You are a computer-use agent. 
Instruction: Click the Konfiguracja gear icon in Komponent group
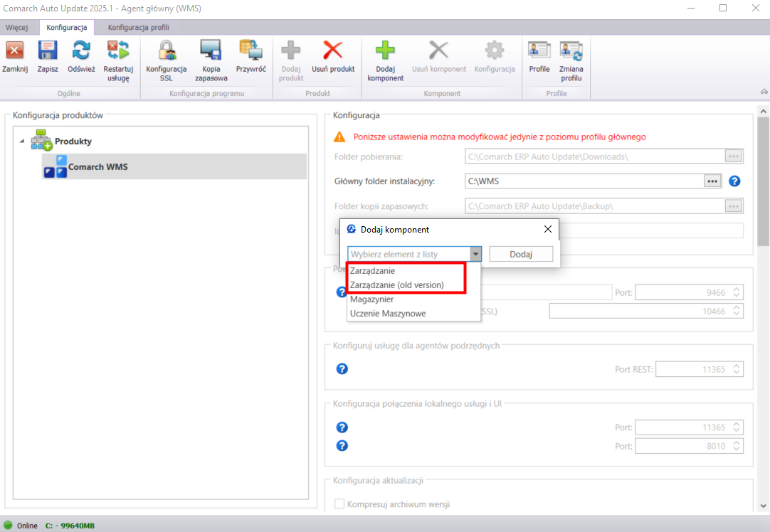click(x=495, y=50)
